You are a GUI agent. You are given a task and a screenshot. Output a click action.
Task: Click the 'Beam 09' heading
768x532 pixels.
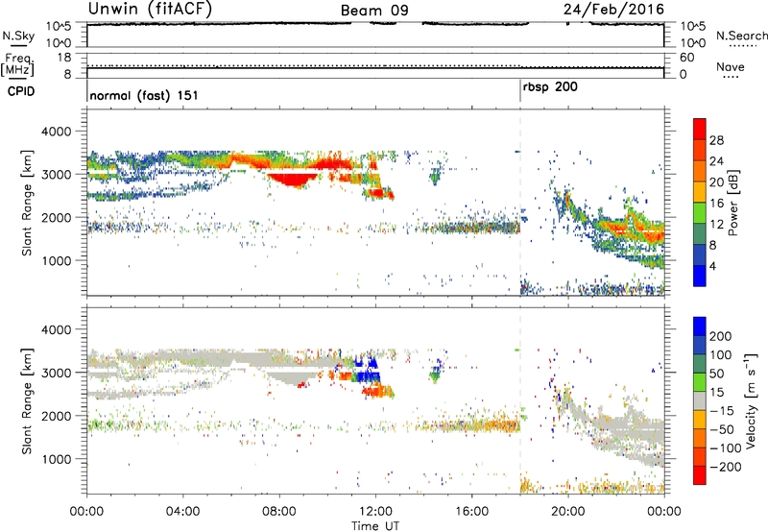click(374, 11)
